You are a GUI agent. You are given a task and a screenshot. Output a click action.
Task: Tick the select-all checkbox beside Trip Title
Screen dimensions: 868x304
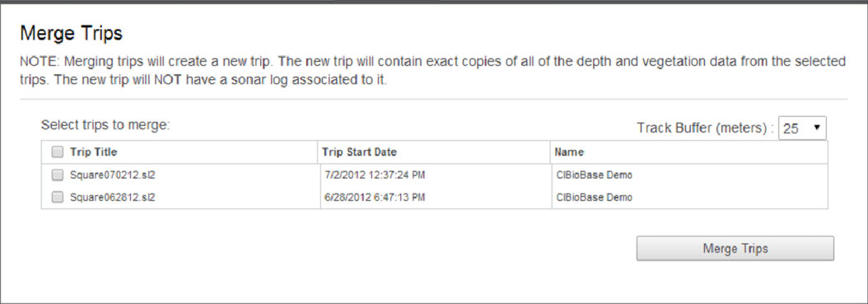57,152
